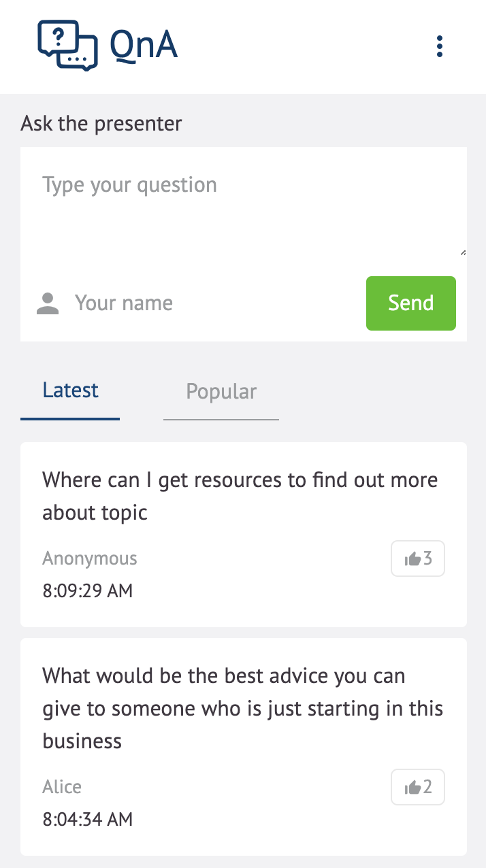The width and height of the screenshot is (486, 868).
Task: Click the timestamp 8:04:34 AM
Action: [x=87, y=819]
